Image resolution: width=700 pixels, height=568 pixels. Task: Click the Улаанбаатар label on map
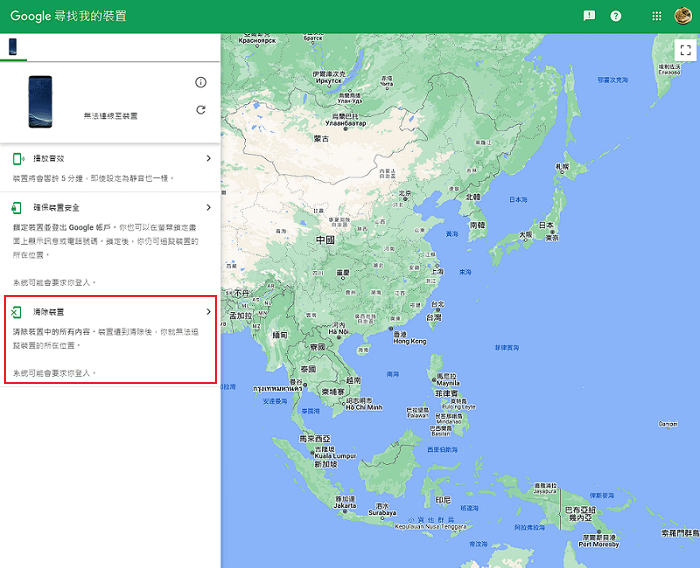pos(346,123)
